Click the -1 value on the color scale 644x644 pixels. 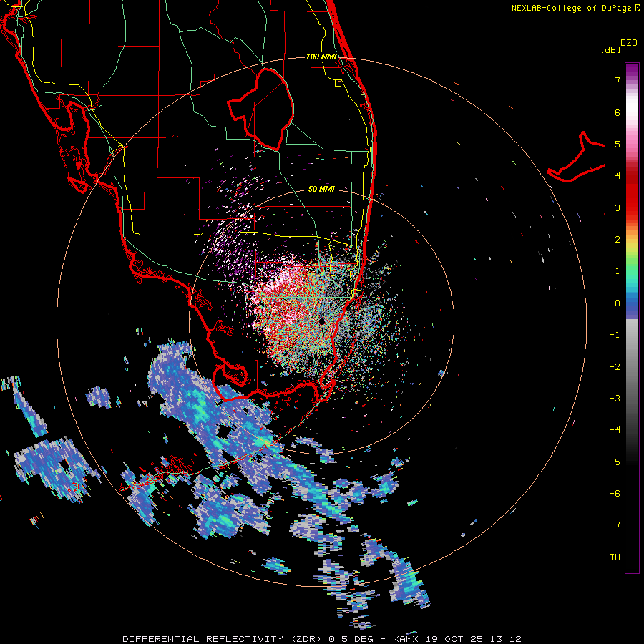click(x=615, y=335)
